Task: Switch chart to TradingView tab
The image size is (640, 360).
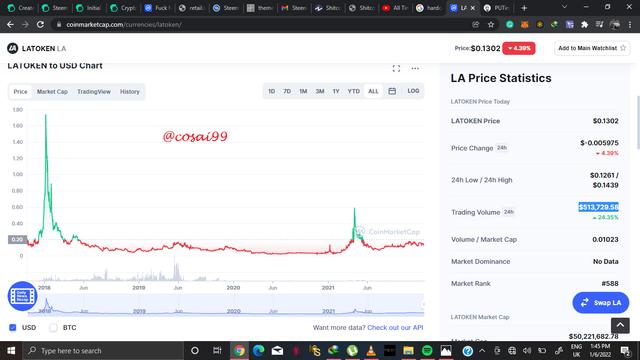Action: coord(94,91)
